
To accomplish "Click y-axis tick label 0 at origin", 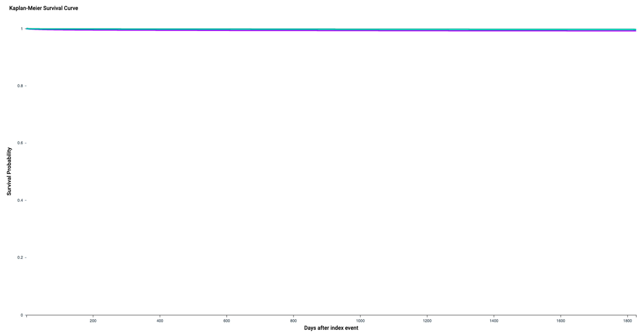I will pos(22,315).
